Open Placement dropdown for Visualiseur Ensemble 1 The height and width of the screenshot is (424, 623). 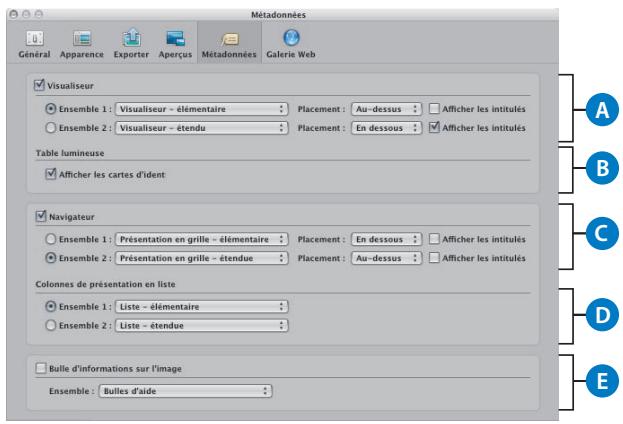coord(386,109)
